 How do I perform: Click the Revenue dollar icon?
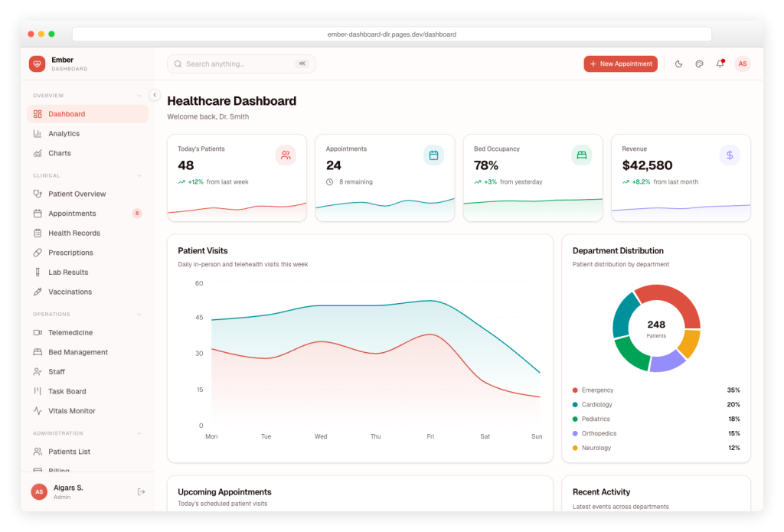pyautogui.click(x=730, y=155)
